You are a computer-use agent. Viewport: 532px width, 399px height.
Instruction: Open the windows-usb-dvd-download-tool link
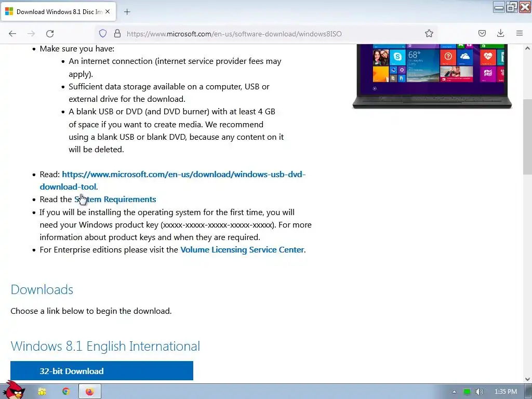tap(172, 180)
